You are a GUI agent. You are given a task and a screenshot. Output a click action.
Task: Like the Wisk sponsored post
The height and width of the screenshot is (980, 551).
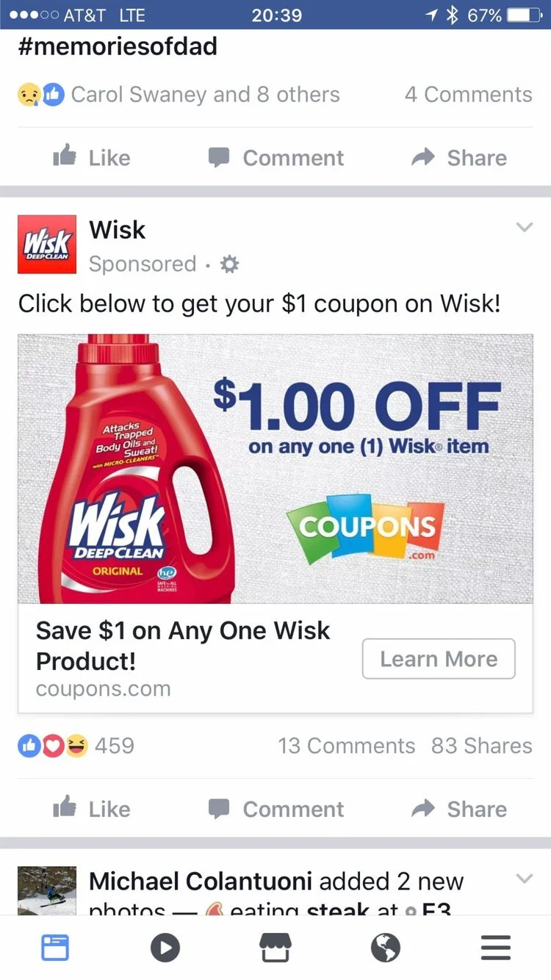click(x=92, y=809)
